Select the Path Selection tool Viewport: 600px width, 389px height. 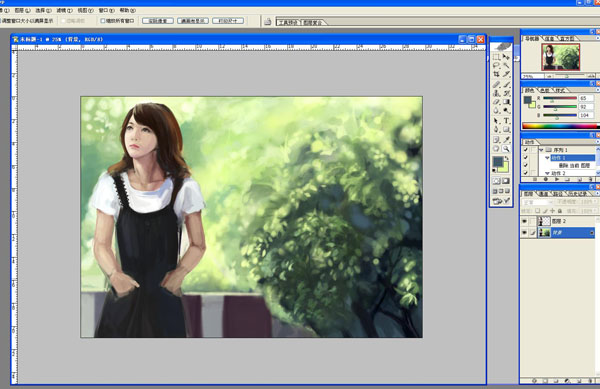(x=496, y=121)
